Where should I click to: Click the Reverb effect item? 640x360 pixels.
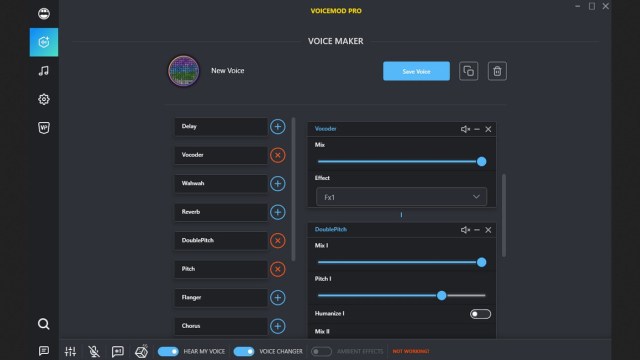click(221, 212)
